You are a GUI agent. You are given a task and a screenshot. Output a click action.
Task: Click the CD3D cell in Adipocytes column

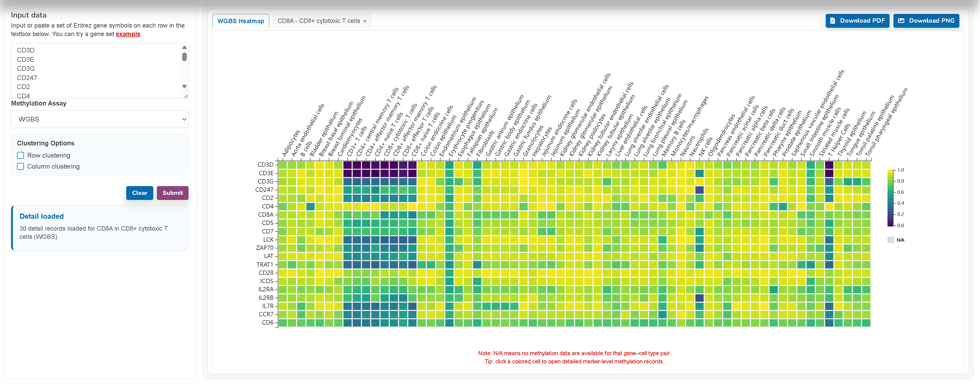point(283,165)
